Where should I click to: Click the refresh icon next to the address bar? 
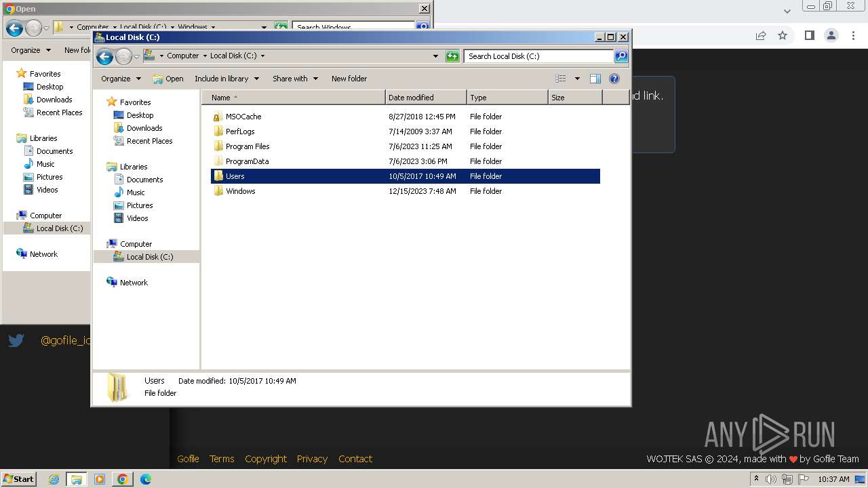pyautogui.click(x=452, y=56)
